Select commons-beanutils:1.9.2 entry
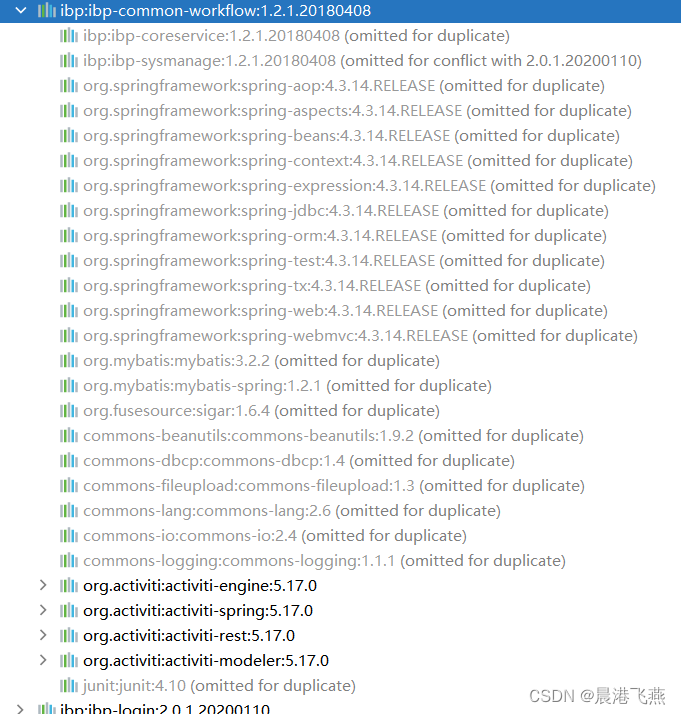Image resolution: width=681 pixels, height=714 pixels. (x=333, y=436)
